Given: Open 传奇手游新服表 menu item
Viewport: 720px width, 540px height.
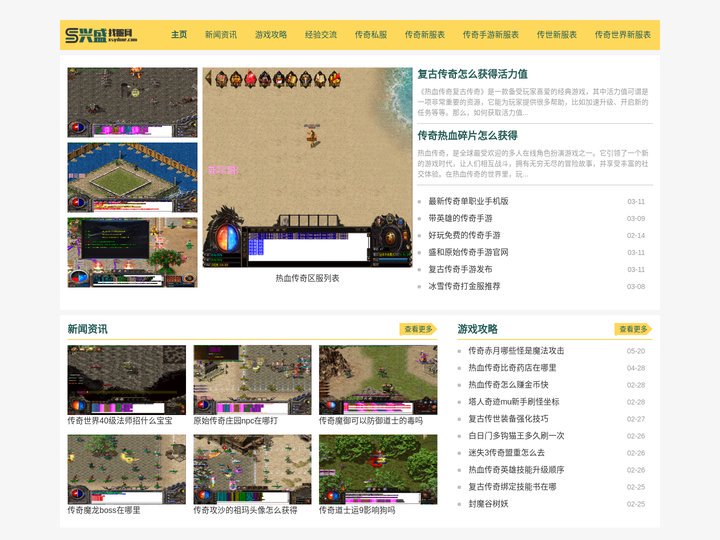Looking at the screenshot, I should (x=490, y=34).
